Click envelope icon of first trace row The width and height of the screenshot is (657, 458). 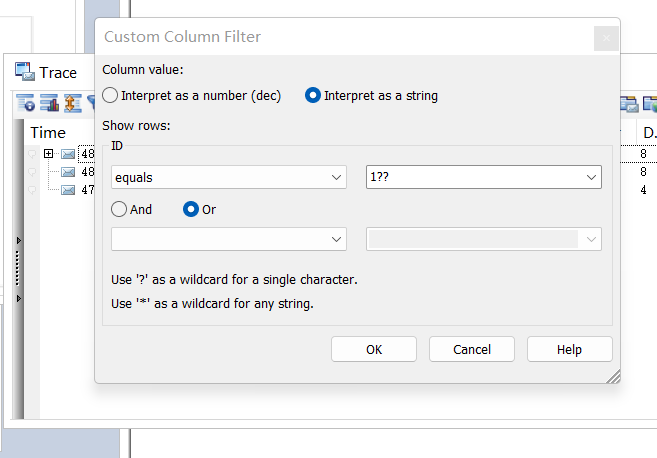[x=68, y=154]
